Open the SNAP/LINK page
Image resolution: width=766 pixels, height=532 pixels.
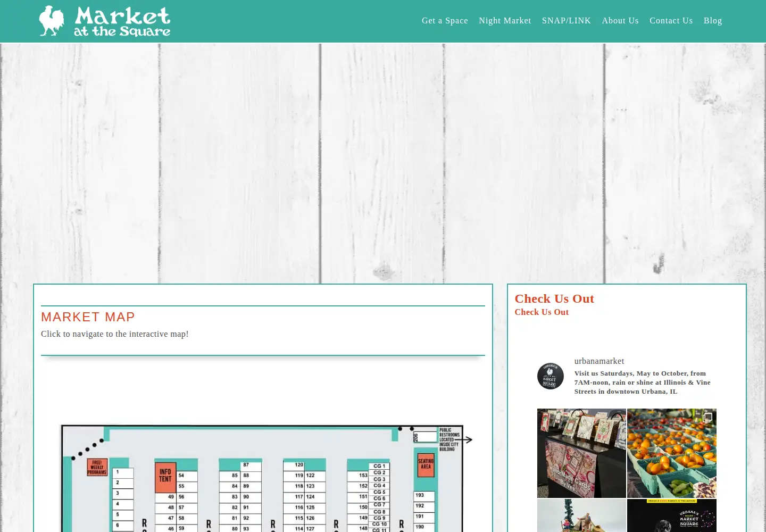click(x=567, y=21)
